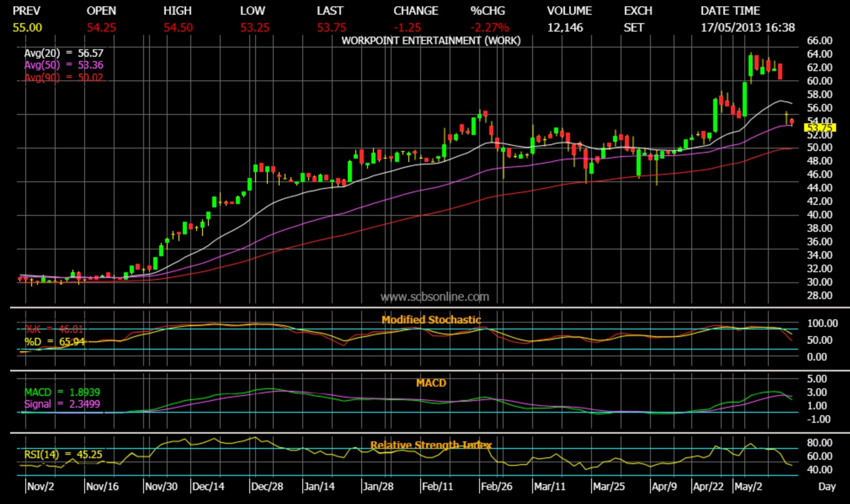Viewport: 850px width, 504px height.
Task: Click the 50.00 price axis label
Action: tap(819, 148)
